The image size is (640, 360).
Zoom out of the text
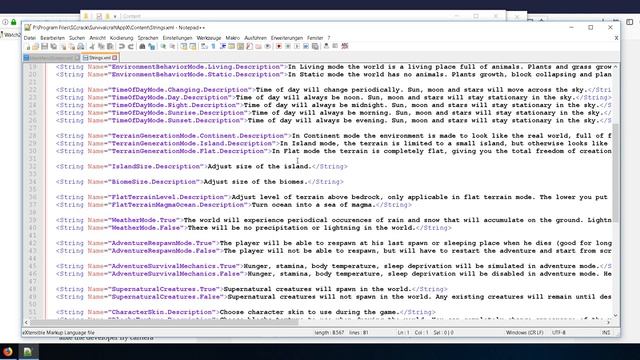coord(172,46)
